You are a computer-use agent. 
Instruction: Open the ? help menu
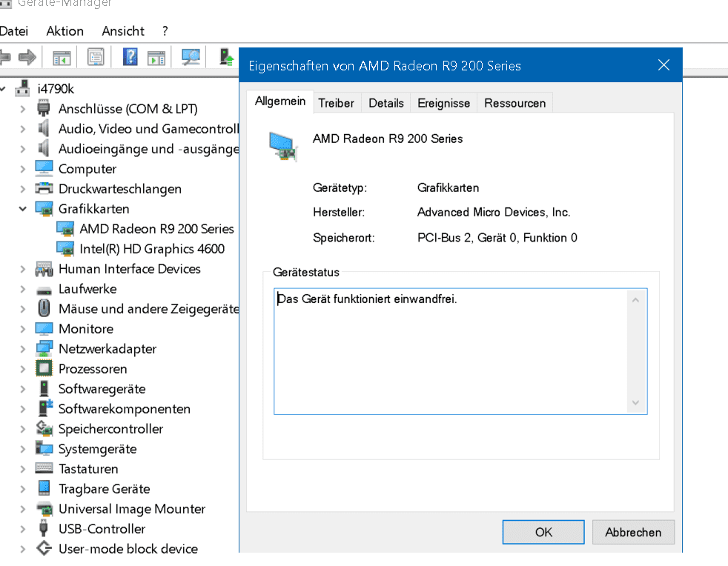[165, 31]
